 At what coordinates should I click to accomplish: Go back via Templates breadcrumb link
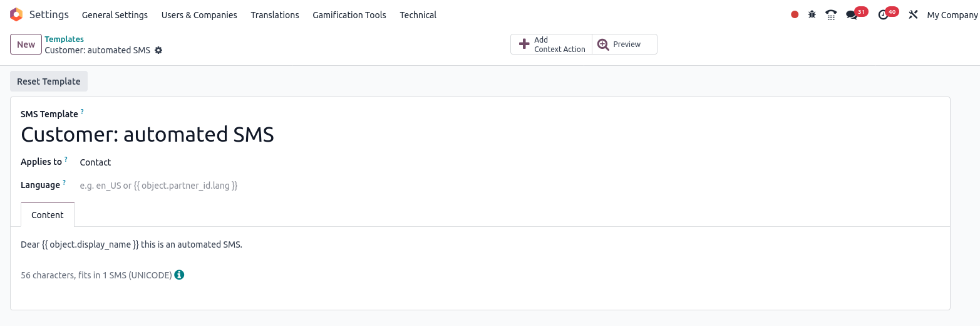tap(64, 39)
